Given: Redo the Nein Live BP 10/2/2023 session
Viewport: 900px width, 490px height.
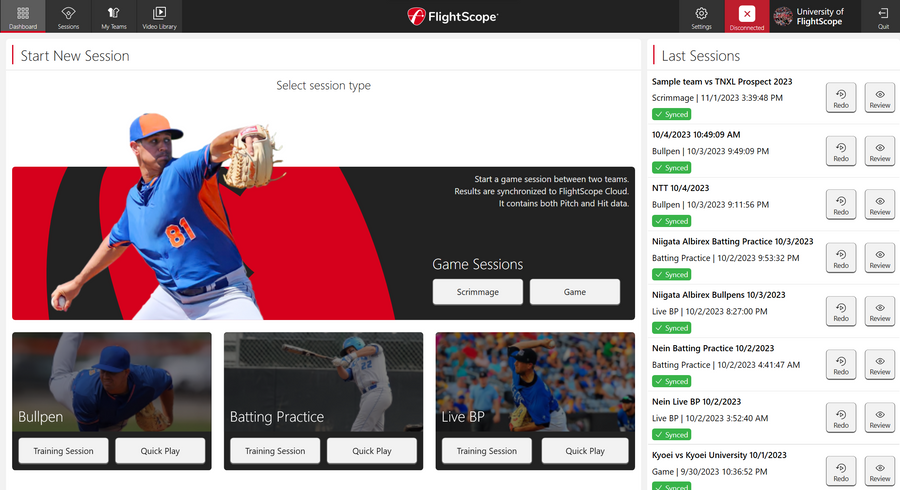Looking at the screenshot, I should pyautogui.click(x=841, y=418).
